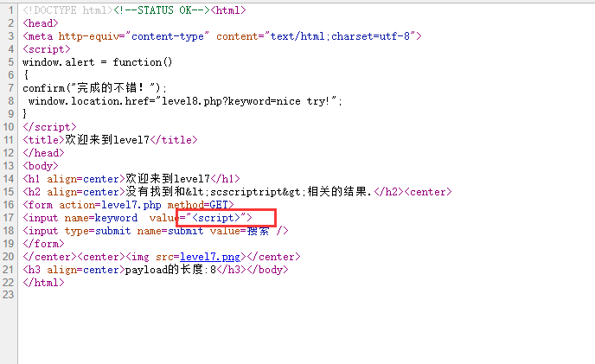Open the level7.png link
The width and height of the screenshot is (595, 364).
(210, 257)
